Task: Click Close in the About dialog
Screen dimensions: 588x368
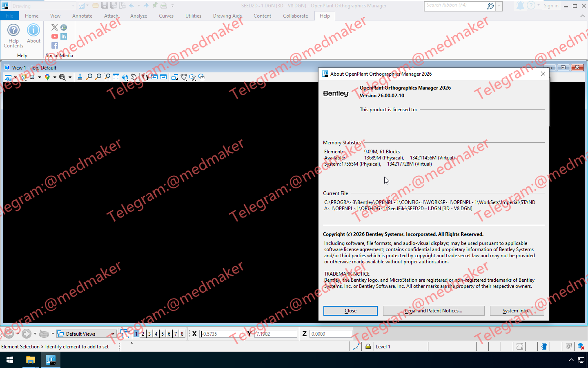Action: 350,311
